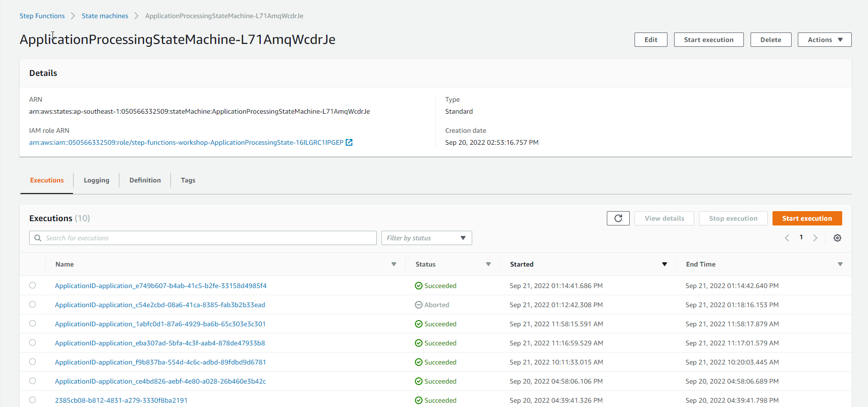The width and height of the screenshot is (868, 407).
Task: Switch to the Logging tab
Action: coord(96,180)
